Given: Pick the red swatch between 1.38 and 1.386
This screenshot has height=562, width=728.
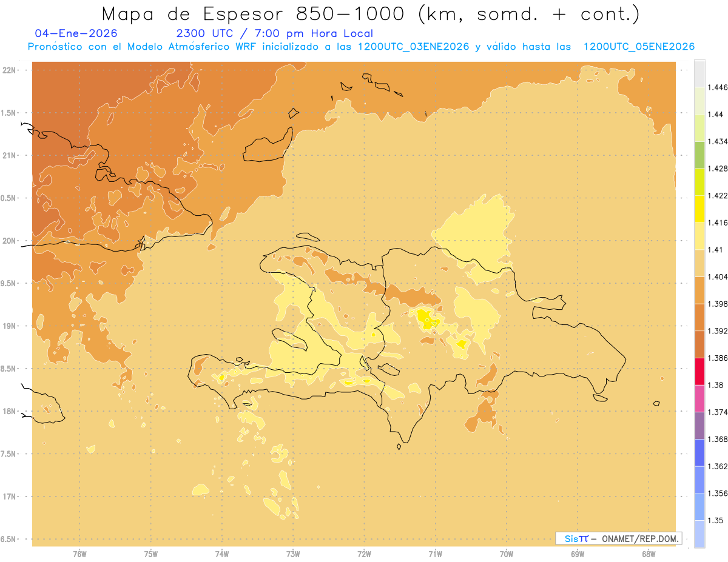Looking at the screenshot, I should 699,371.
